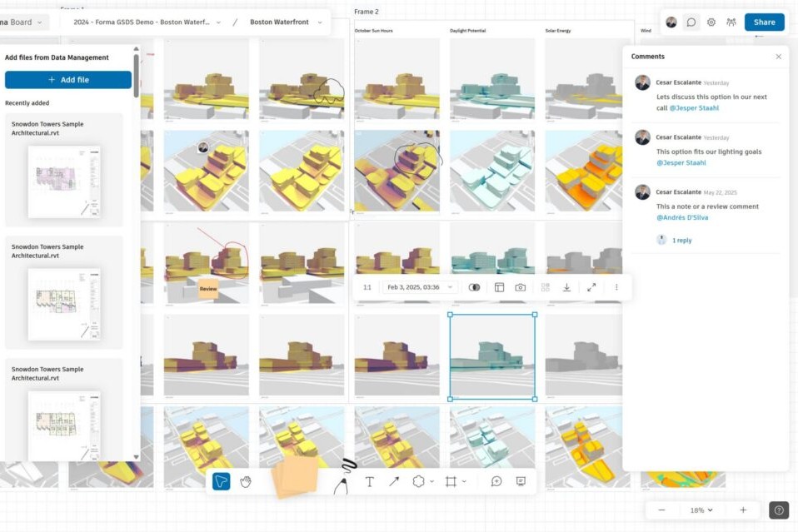This screenshot has height=532, width=798.
Task: Expand the shape tool options chevron
Action: click(x=430, y=481)
